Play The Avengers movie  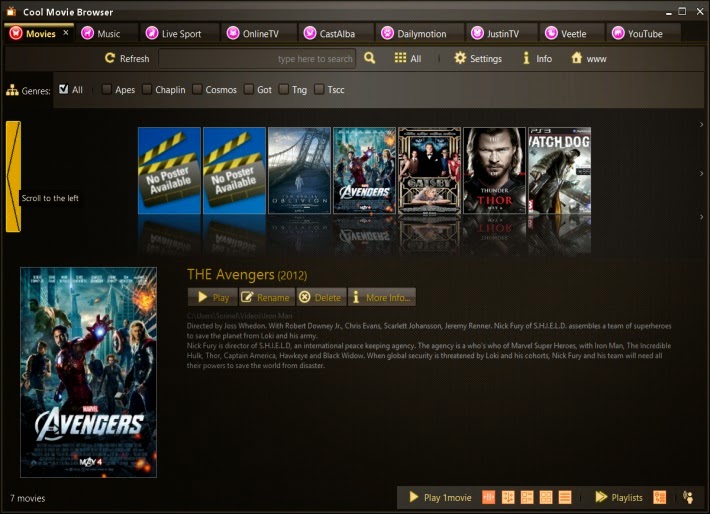pyautogui.click(x=213, y=297)
